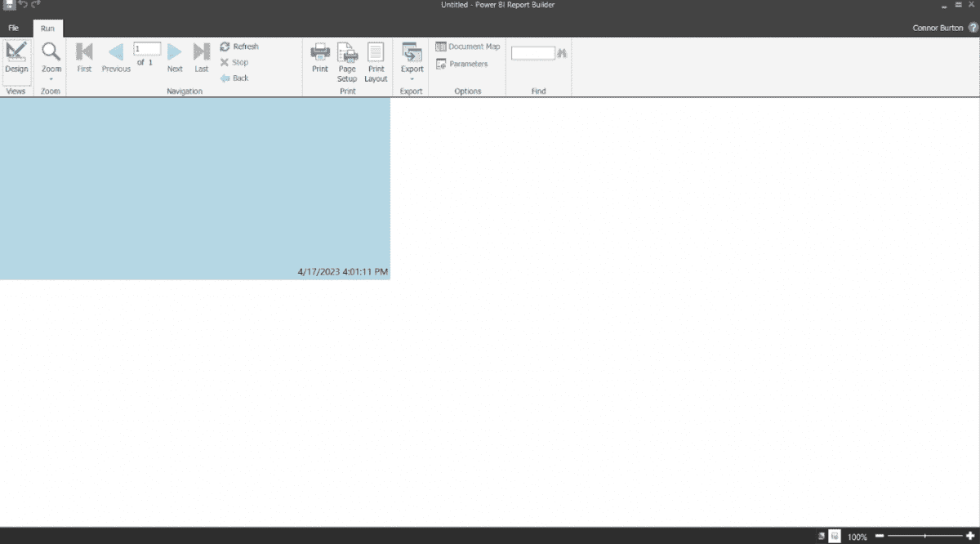
Task: Click the Find binoculars icon
Action: tap(562, 53)
